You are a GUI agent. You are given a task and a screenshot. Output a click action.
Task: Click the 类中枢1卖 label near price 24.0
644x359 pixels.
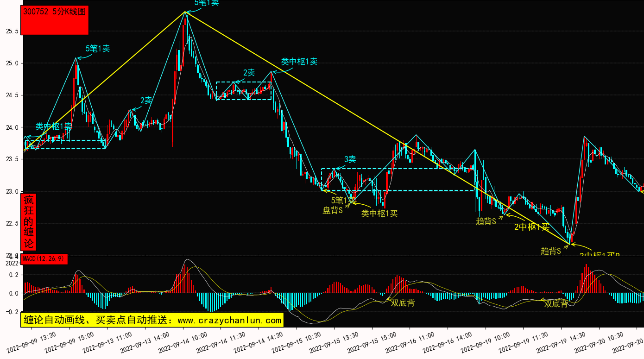coord(54,126)
